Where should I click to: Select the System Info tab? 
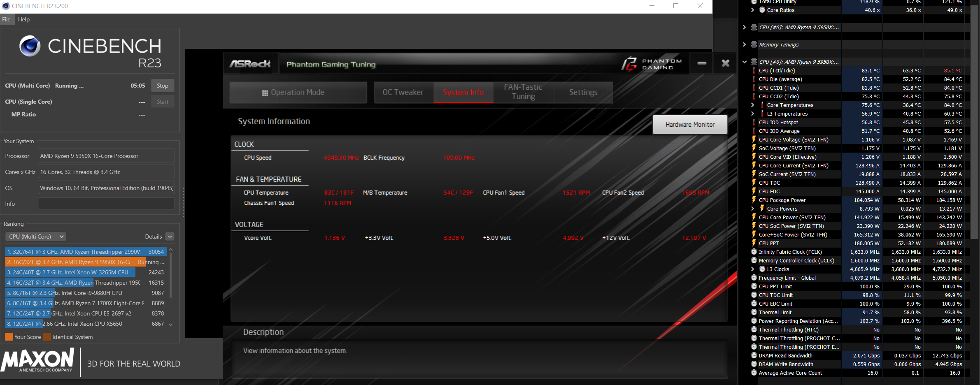click(463, 92)
